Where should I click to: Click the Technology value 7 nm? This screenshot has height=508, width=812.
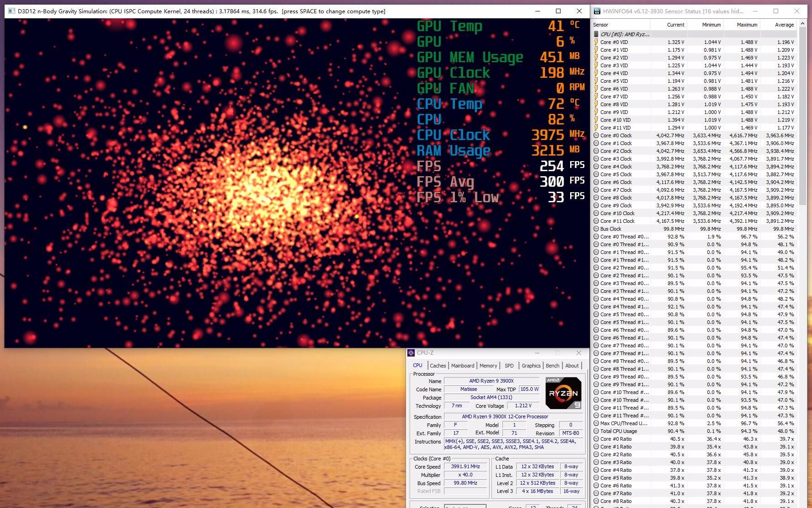456,405
